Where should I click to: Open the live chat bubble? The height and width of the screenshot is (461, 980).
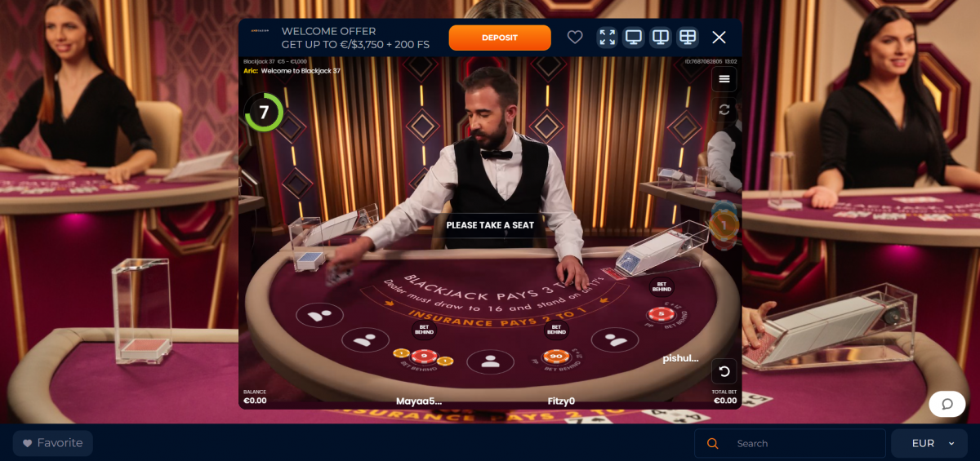pos(947,404)
